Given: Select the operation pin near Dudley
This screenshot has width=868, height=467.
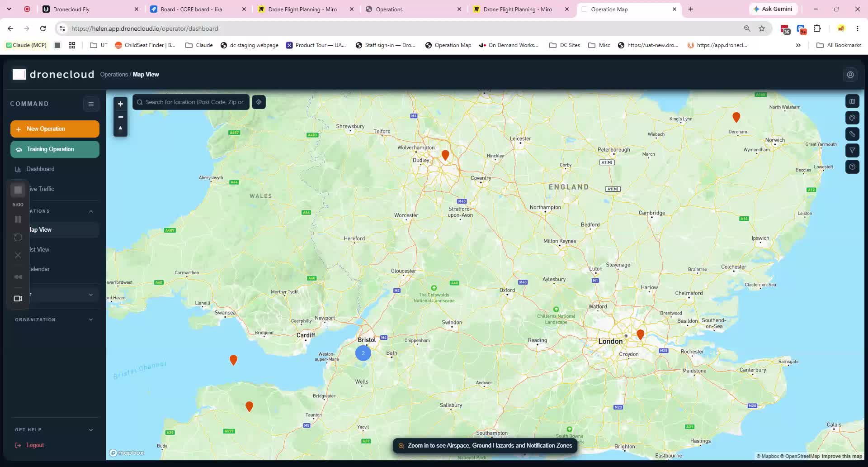Looking at the screenshot, I should [x=445, y=155].
